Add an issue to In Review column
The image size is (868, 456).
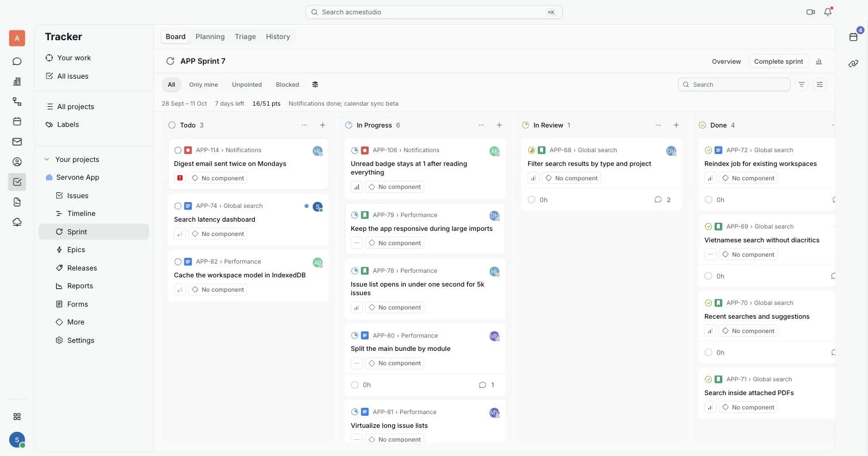point(676,125)
